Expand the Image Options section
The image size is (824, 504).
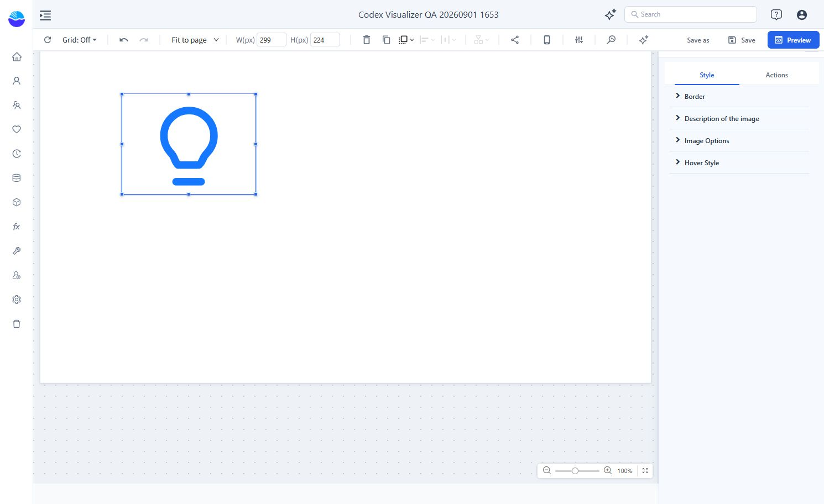(739, 140)
